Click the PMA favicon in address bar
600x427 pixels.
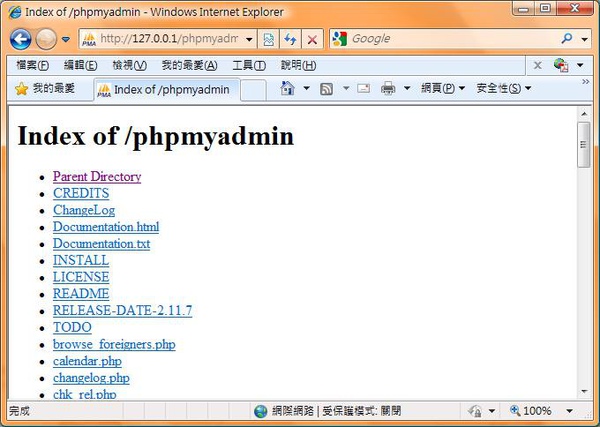tap(89, 39)
